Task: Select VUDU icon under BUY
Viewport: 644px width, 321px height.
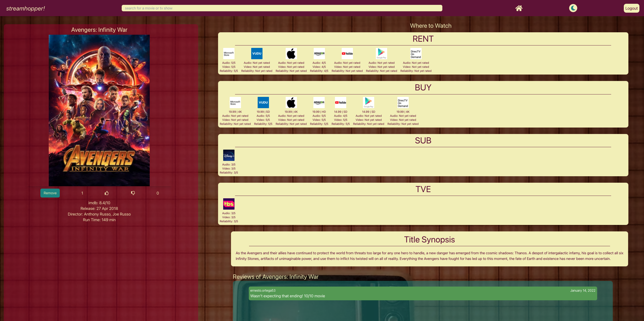Action: [263, 103]
